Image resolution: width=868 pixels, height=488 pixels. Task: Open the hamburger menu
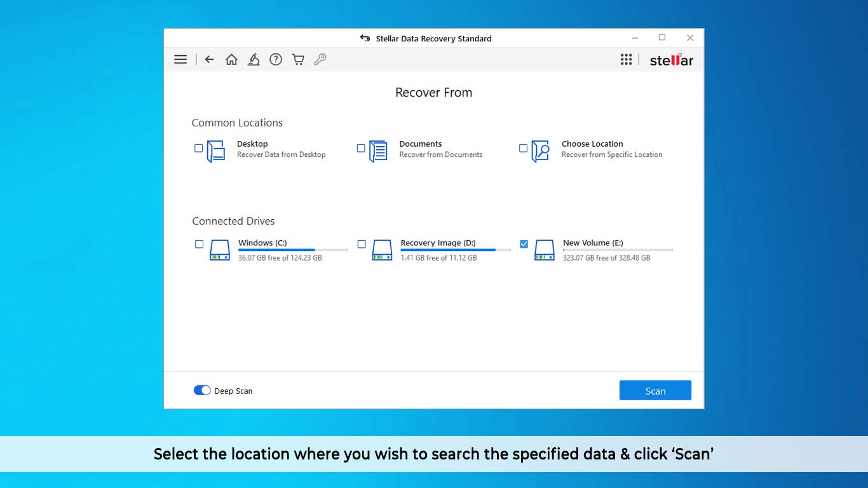click(x=180, y=60)
